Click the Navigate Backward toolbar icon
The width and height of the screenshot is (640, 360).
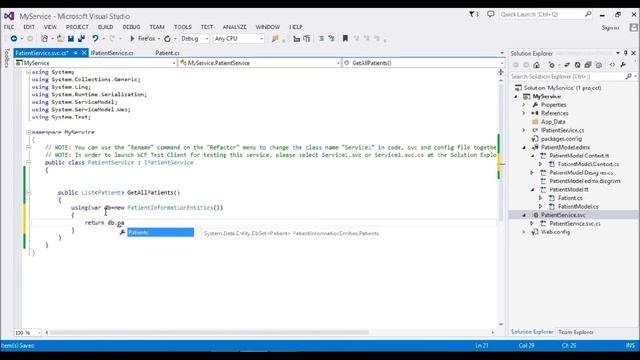(x=13, y=38)
